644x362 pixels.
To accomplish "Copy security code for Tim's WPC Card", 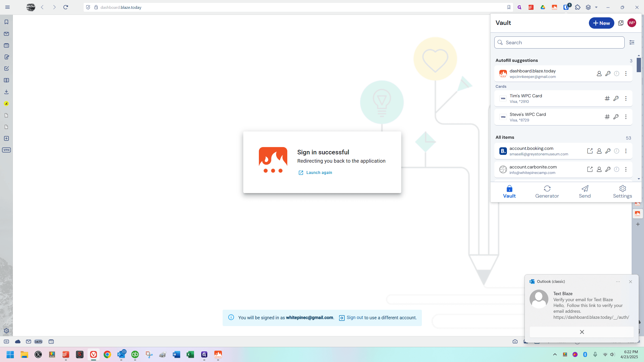I will [x=616, y=99].
